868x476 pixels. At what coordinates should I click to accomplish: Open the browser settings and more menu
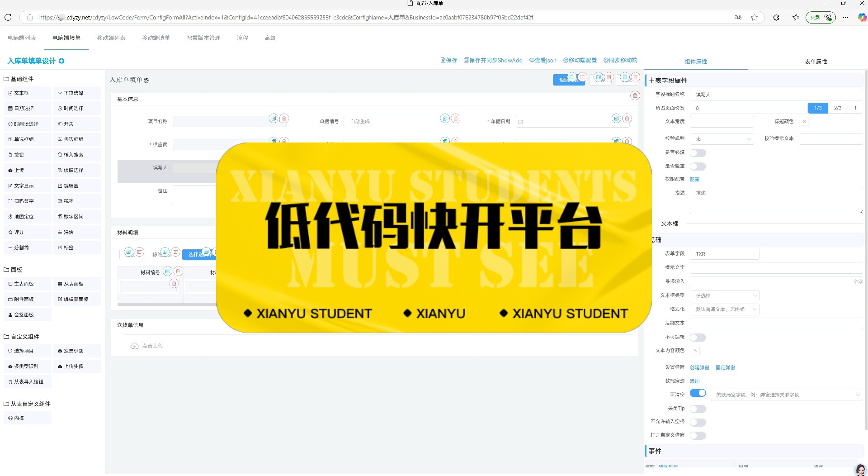[x=845, y=18]
